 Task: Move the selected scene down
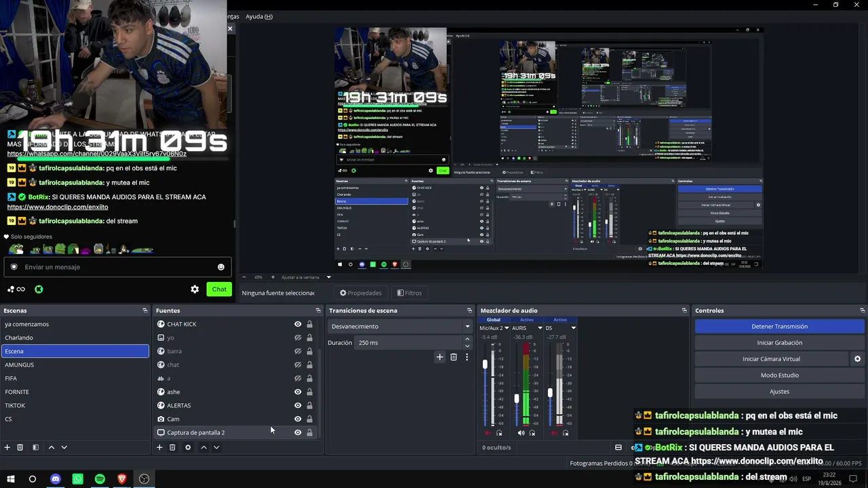coord(64,447)
